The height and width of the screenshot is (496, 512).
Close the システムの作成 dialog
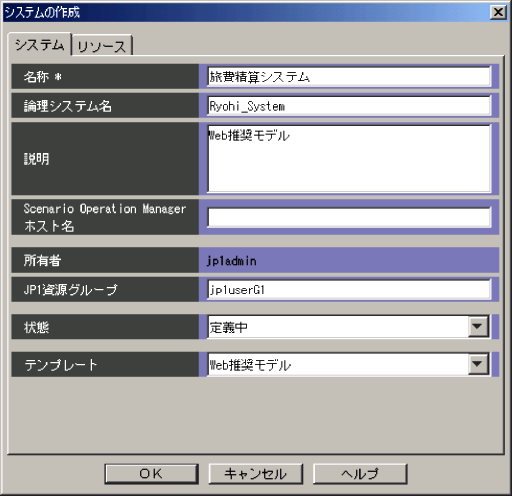pyautogui.click(x=498, y=13)
